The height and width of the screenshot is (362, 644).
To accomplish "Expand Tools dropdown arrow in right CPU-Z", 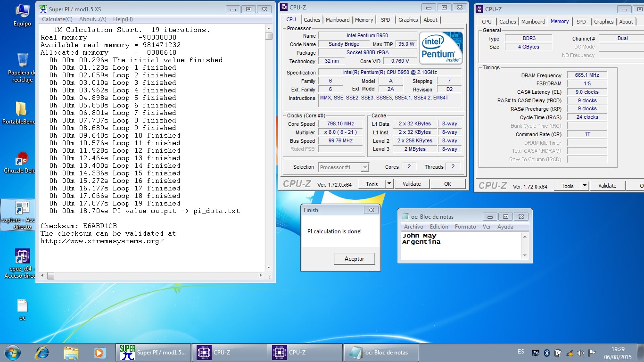I will tap(585, 186).
